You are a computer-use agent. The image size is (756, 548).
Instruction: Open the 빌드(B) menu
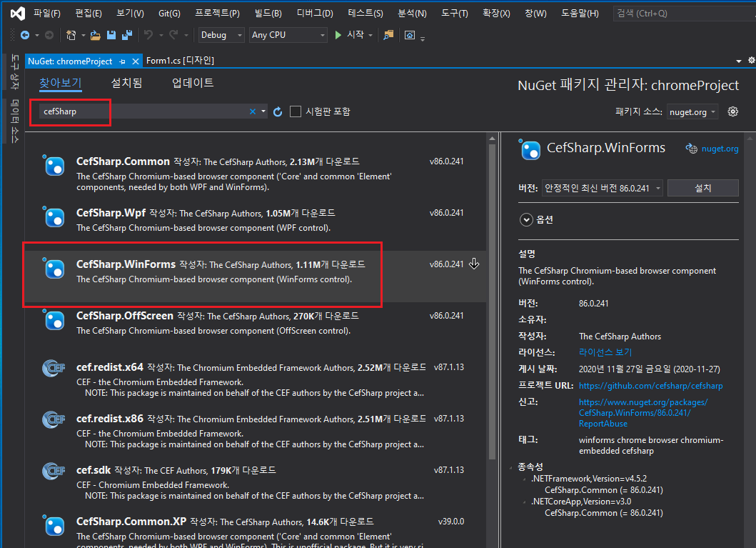point(268,13)
